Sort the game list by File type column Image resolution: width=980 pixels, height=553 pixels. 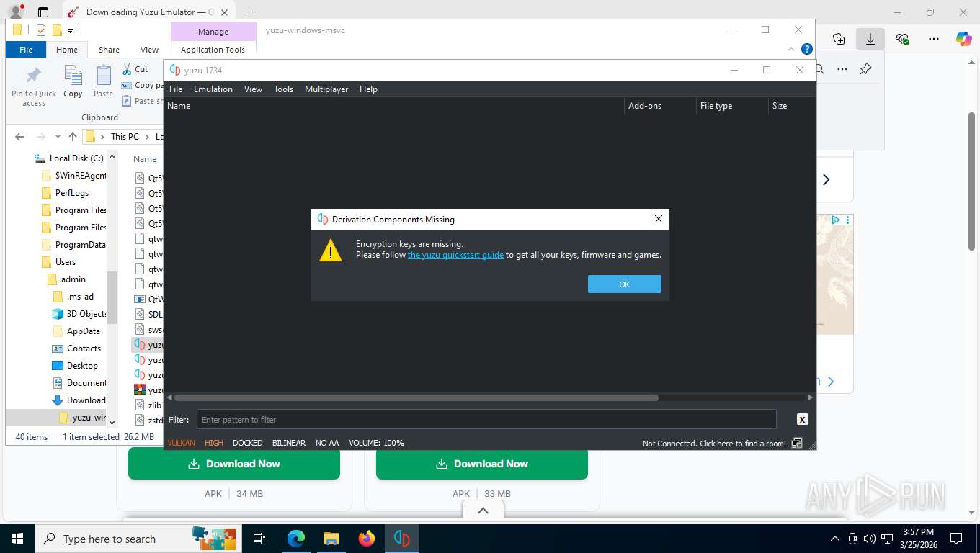point(732,106)
